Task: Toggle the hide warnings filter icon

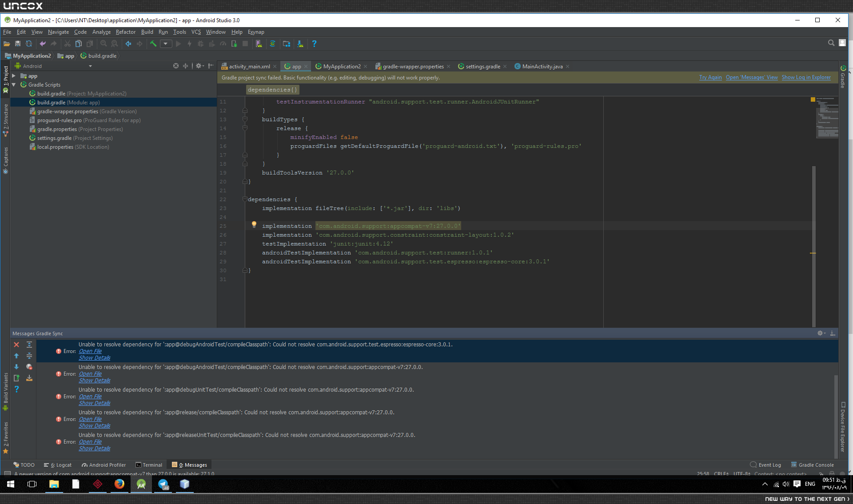Action: pos(29,367)
